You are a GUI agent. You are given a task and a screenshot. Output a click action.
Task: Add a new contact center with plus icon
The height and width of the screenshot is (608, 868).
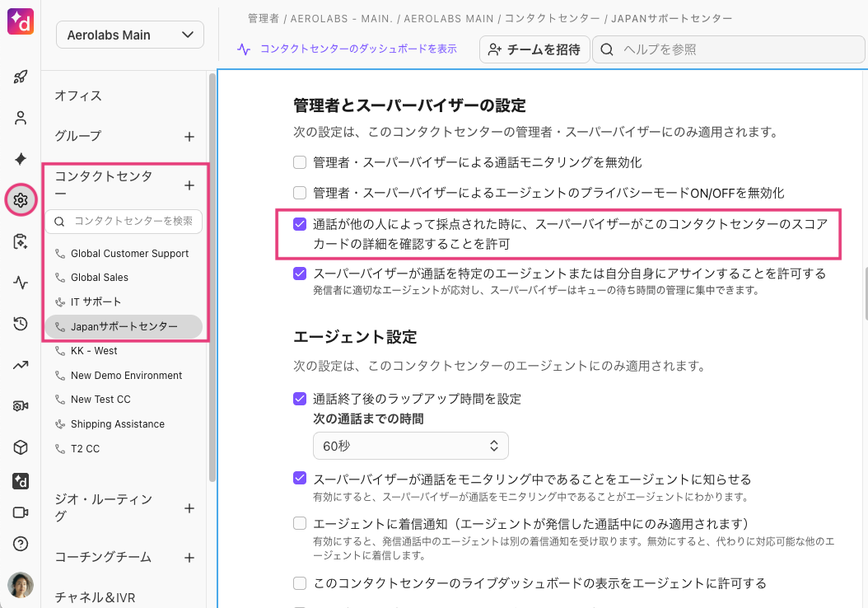tap(189, 185)
